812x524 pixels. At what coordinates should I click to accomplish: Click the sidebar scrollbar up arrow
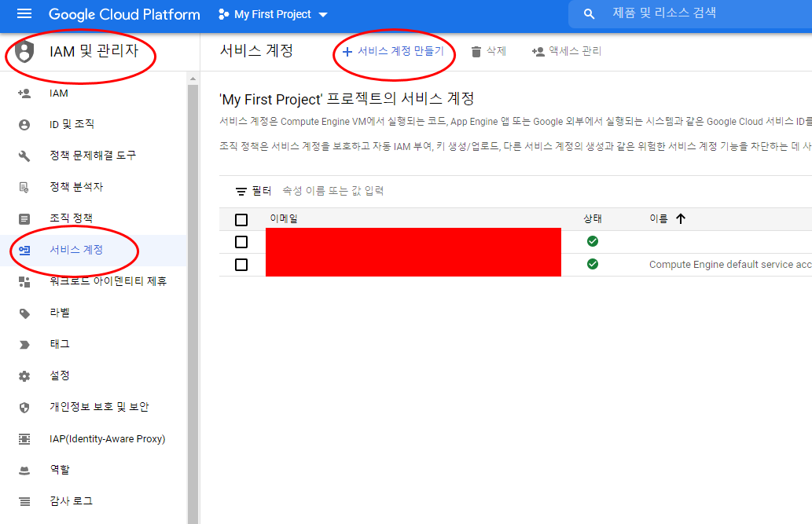pyautogui.click(x=193, y=79)
